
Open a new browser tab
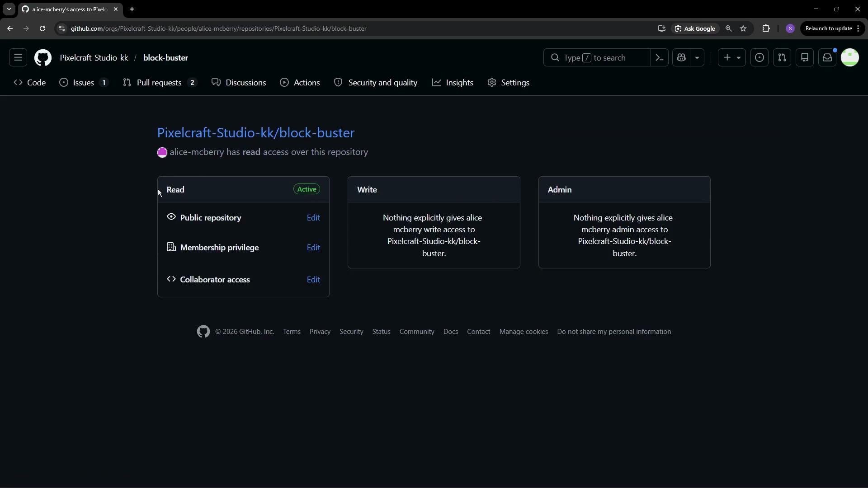tap(132, 9)
